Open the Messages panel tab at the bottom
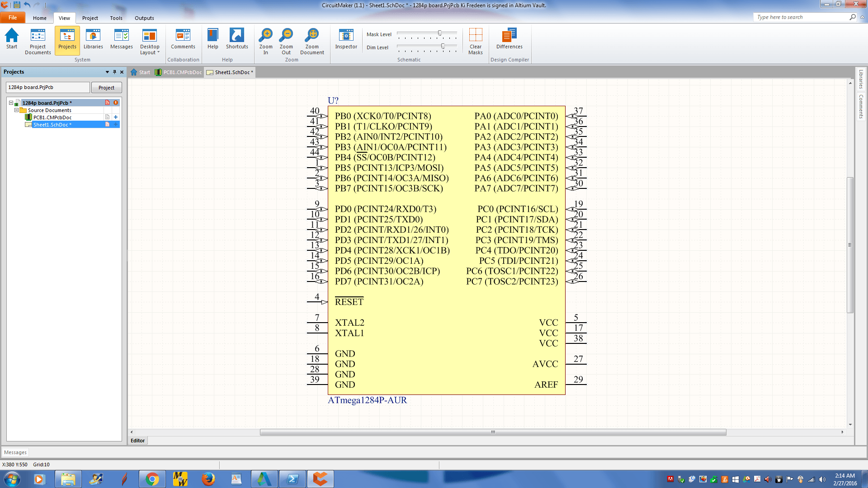This screenshot has width=868, height=488. pos(15,452)
